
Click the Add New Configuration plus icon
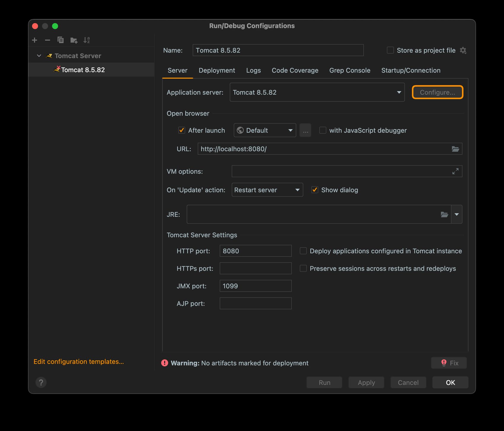pos(35,40)
